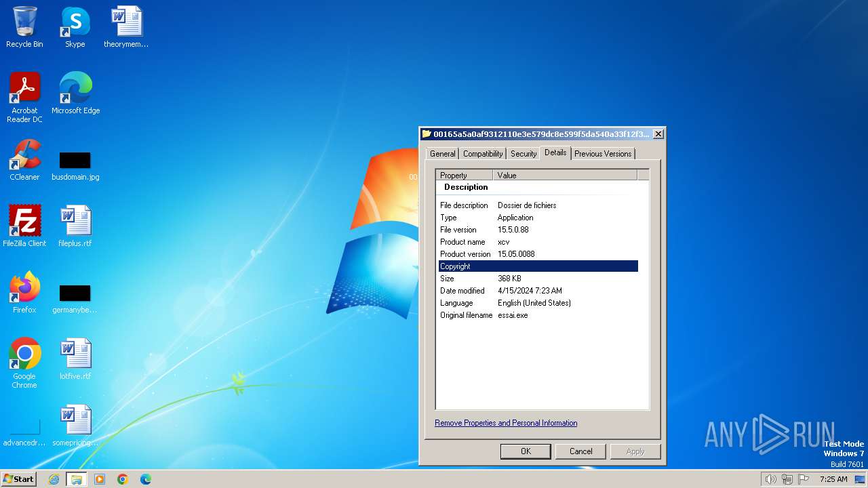868x488 pixels.
Task: Select the Firefox desktop shortcut
Action: [x=24, y=293]
